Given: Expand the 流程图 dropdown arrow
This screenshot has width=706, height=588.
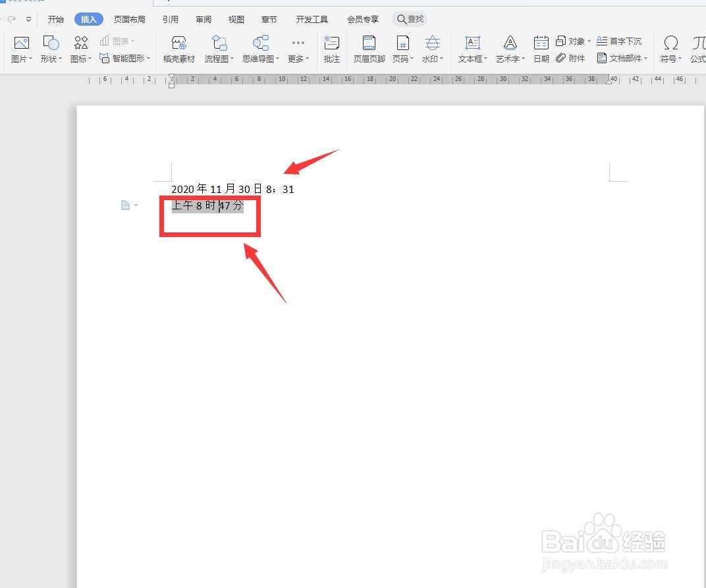Looking at the screenshot, I should pos(232,59).
